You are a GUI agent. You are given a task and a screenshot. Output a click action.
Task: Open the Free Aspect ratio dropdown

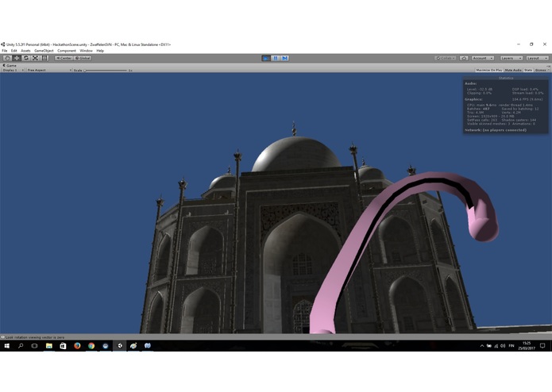(x=49, y=70)
